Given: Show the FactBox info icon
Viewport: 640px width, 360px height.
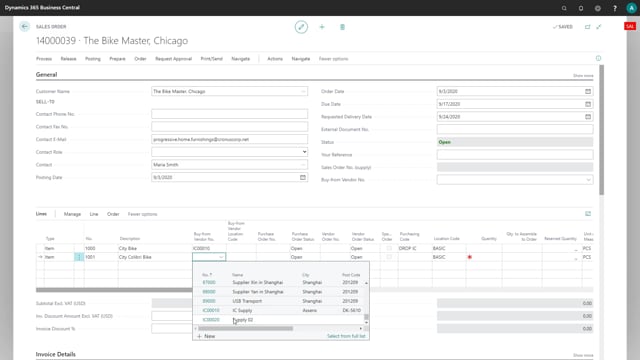Looking at the screenshot, I should (x=598, y=58).
